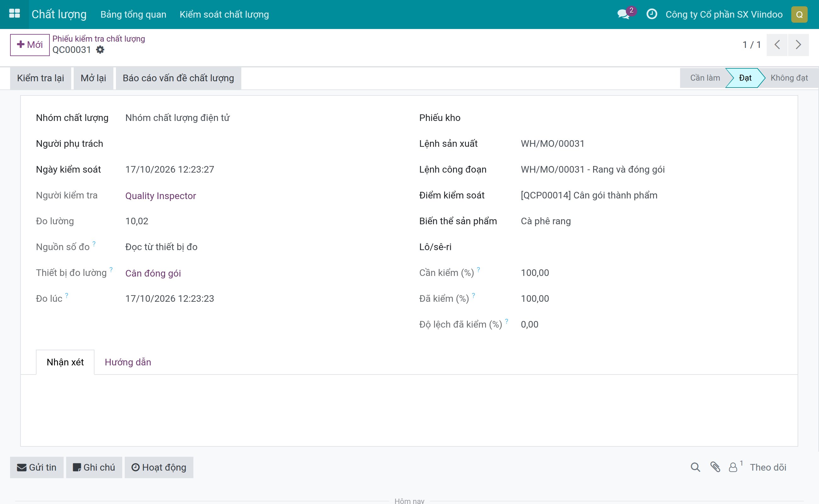The height and width of the screenshot is (504, 819).
Task: Click the paperclip attachments icon
Action: [715, 467]
